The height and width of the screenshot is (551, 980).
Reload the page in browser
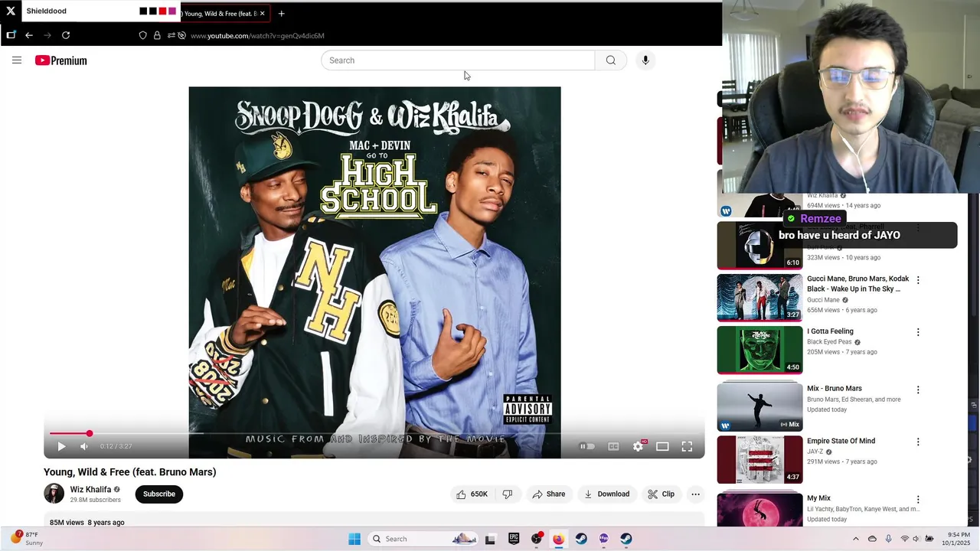pyautogui.click(x=66, y=35)
